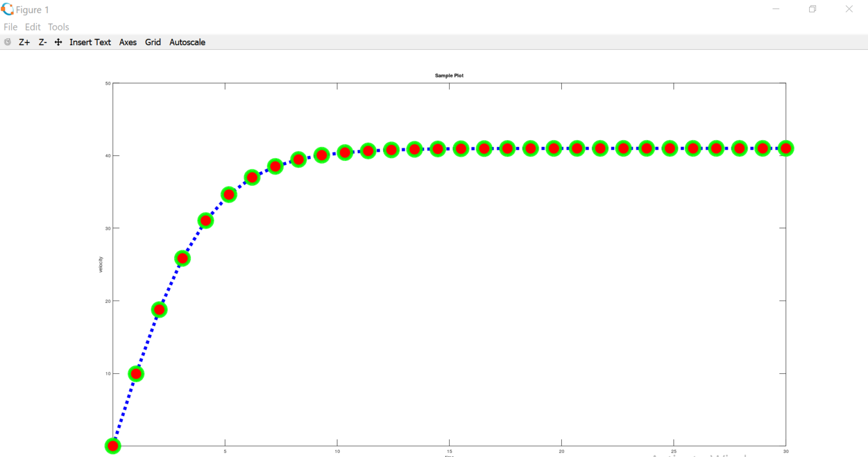This screenshot has height=457, width=868.
Task: Toggle Axes display for the figure
Action: pos(128,41)
